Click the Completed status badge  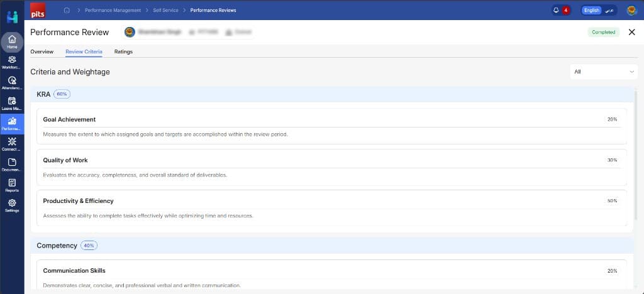(603, 32)
